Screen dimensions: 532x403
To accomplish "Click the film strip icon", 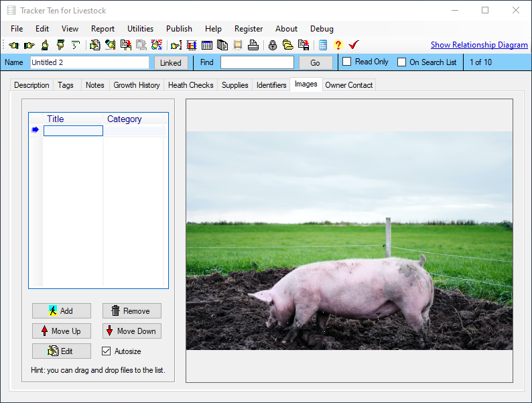I will point(238,45).
